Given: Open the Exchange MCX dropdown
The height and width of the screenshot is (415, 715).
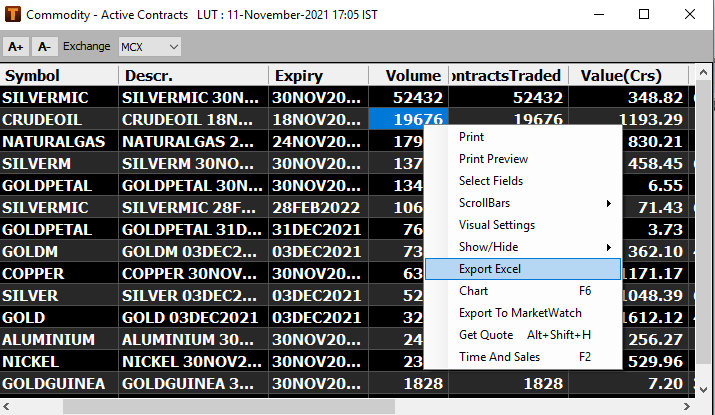Looking at the screenshot, I should pyautogui.click(x=149, y=47).
